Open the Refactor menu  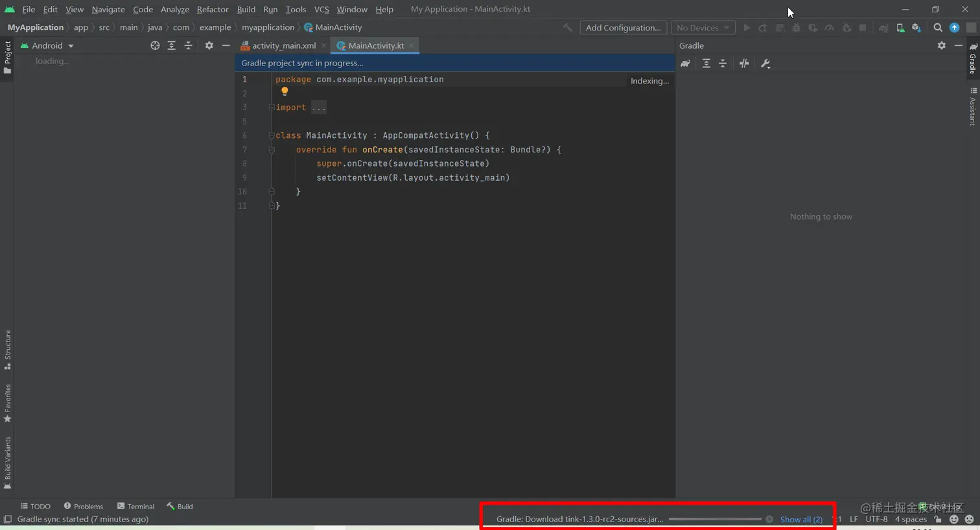point(213,9)
